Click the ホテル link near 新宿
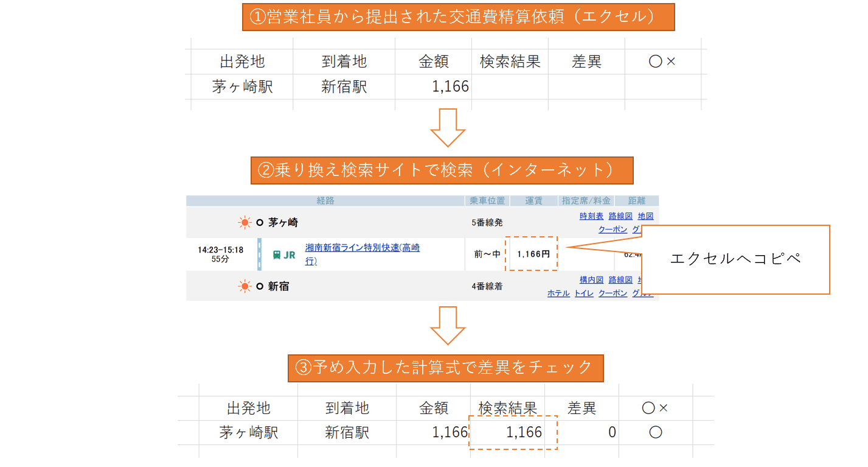The height and width of the screenshot is (467, 868). coord(558,293)
